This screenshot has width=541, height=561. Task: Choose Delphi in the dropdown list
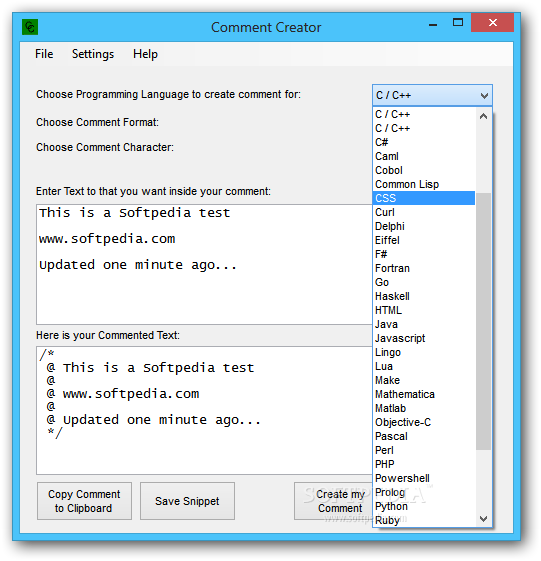click(424, 226)
